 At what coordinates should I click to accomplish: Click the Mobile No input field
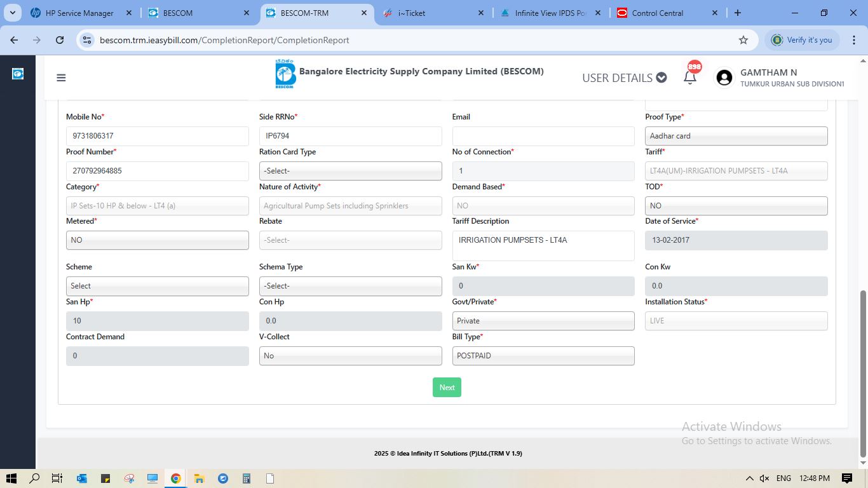pyautogui.click(x=157, y=136)
